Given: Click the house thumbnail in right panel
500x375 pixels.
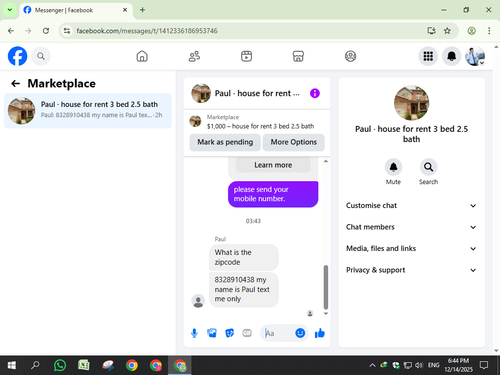Looking at the screenshot, I should [x=411, y=103].
